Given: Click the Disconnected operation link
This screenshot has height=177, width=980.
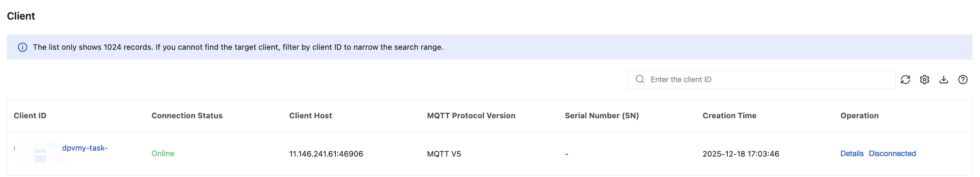Looking at the screenshot, I should [x=892, y=154].
